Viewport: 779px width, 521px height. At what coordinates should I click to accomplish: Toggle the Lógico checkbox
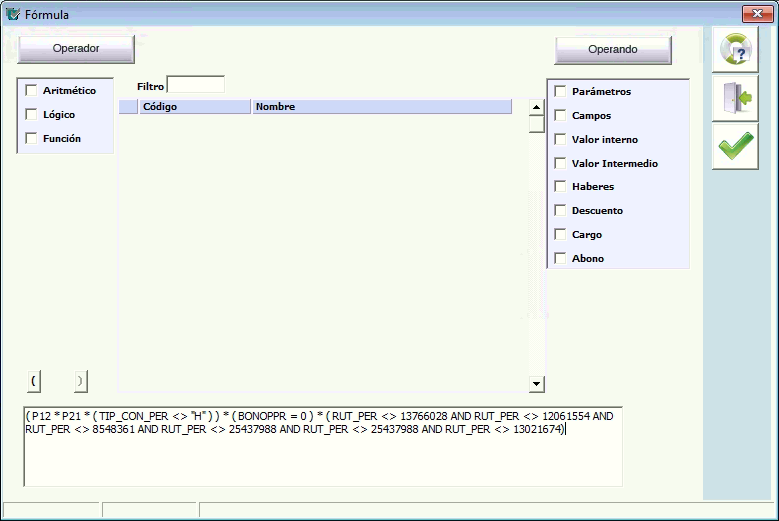(31, 115)
